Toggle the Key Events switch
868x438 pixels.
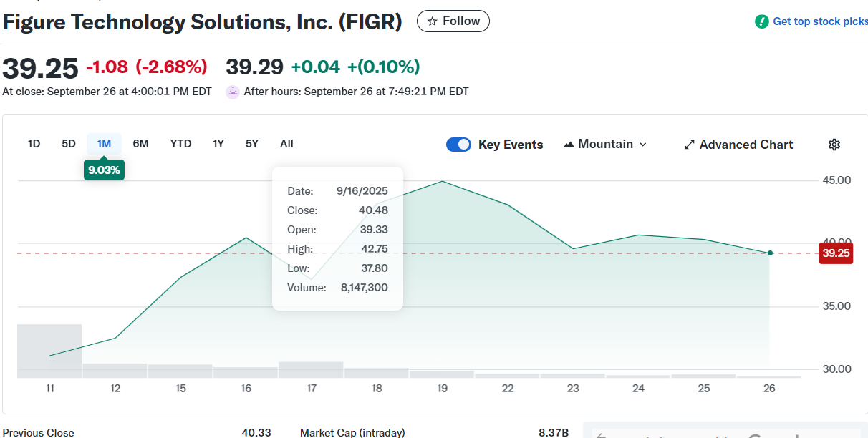[x=458, y=145]
